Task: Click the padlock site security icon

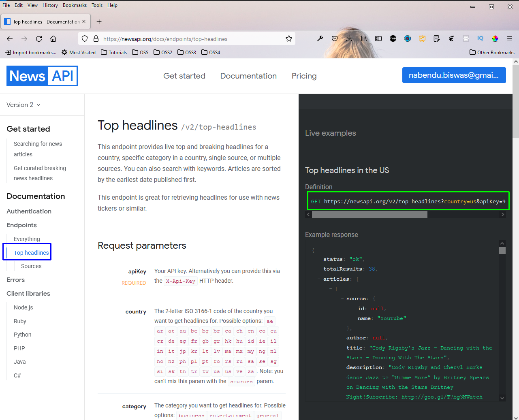Action: (x=96, y=39)
